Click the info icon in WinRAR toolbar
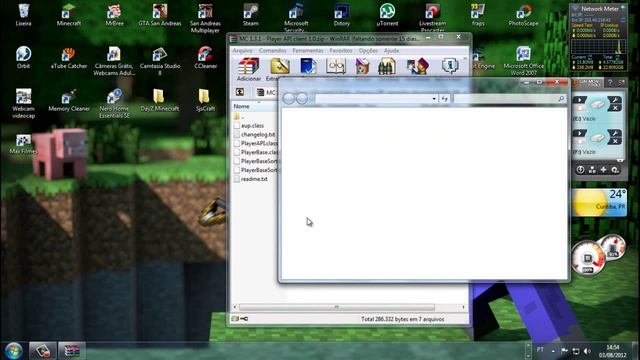This screenshot has width=640, height=360. tap(450, 65)
